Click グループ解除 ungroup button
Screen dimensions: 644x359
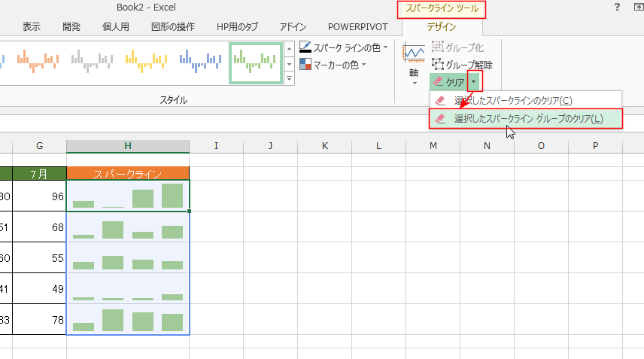point(462,65)
